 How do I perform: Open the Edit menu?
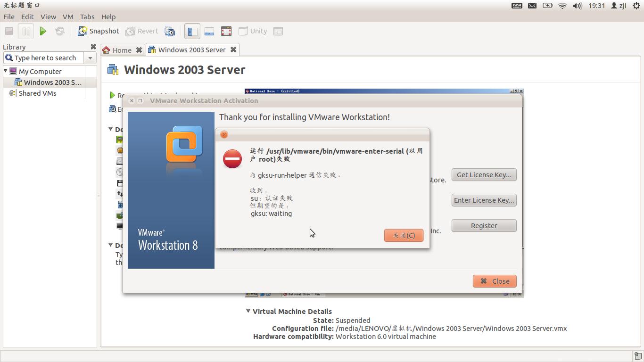tap(27, 16)
